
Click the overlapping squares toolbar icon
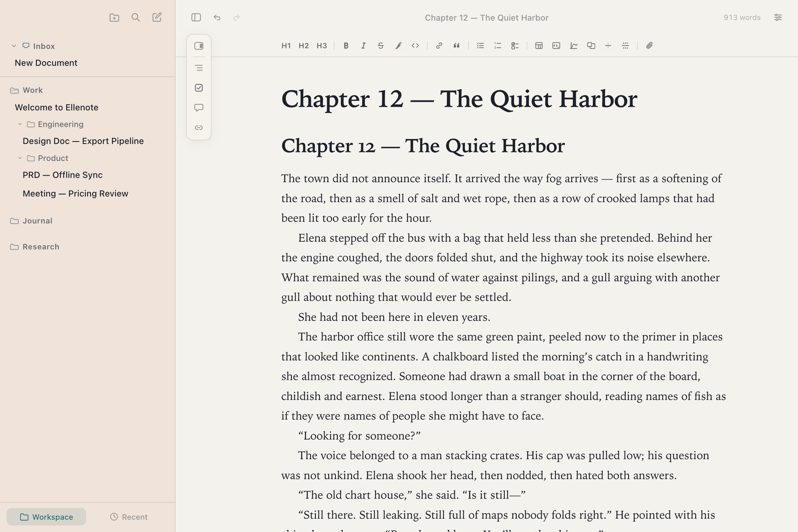click(x=591, y=46)
